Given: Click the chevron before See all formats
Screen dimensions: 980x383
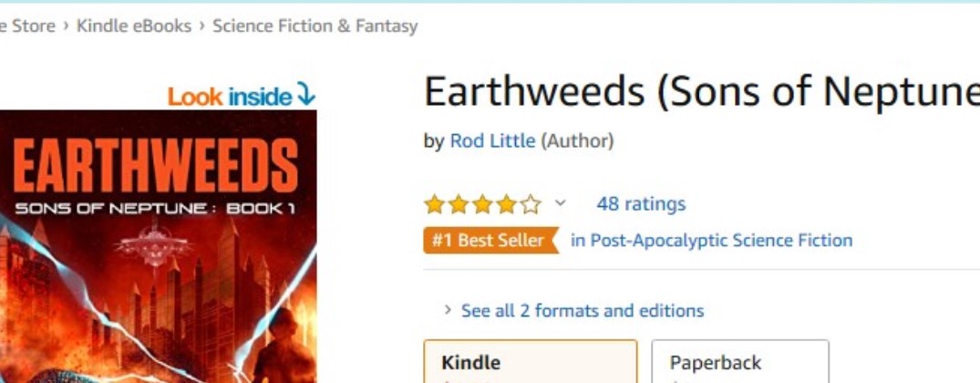Looking at the screenshot, I should (448, 311).
